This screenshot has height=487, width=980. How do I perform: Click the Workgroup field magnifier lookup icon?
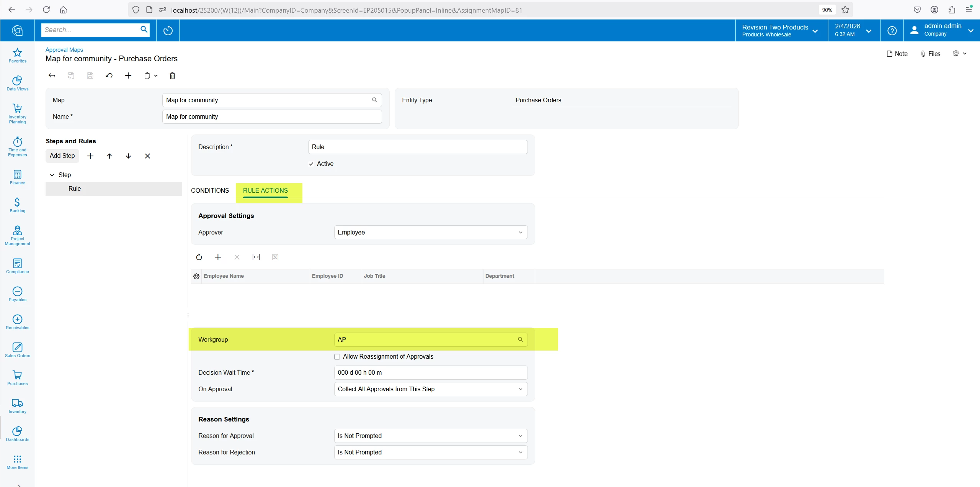tap(520, 339)
